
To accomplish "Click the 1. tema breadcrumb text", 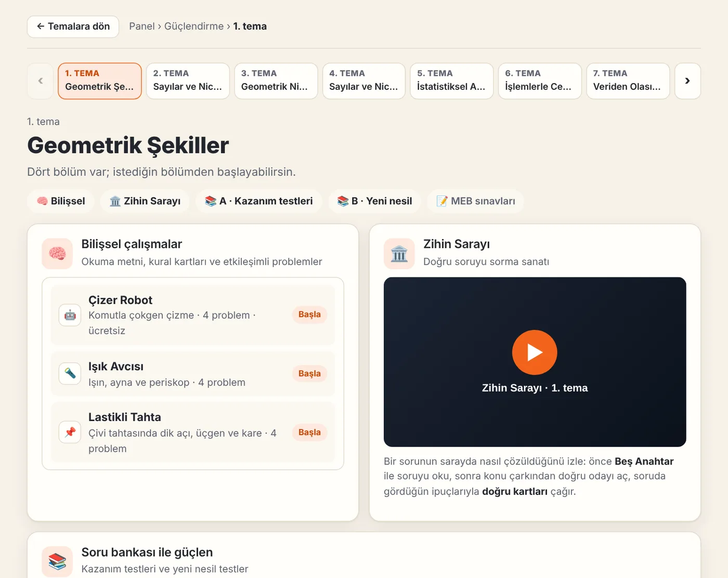I will [x=250, y=27].
